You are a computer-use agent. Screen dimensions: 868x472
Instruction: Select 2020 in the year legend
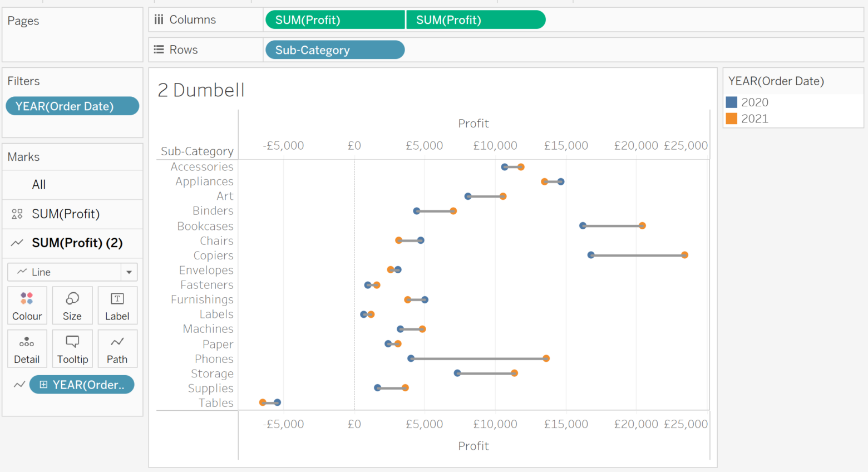click(755, 102)
